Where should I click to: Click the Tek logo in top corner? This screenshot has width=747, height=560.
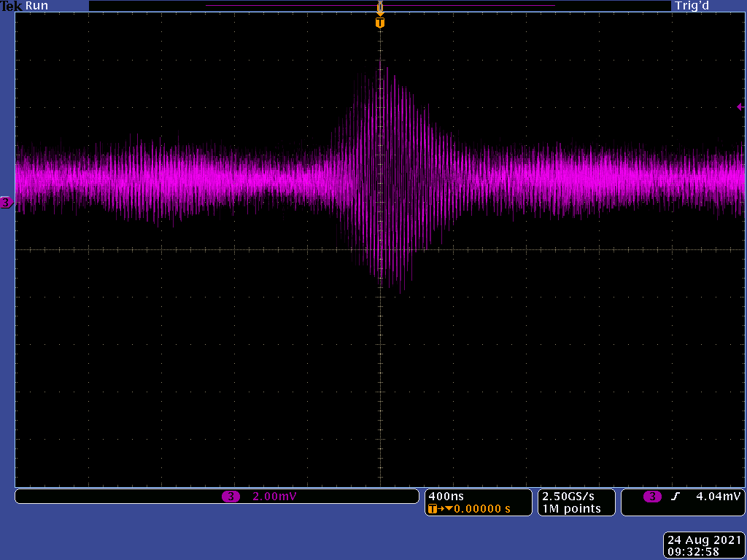11,6
